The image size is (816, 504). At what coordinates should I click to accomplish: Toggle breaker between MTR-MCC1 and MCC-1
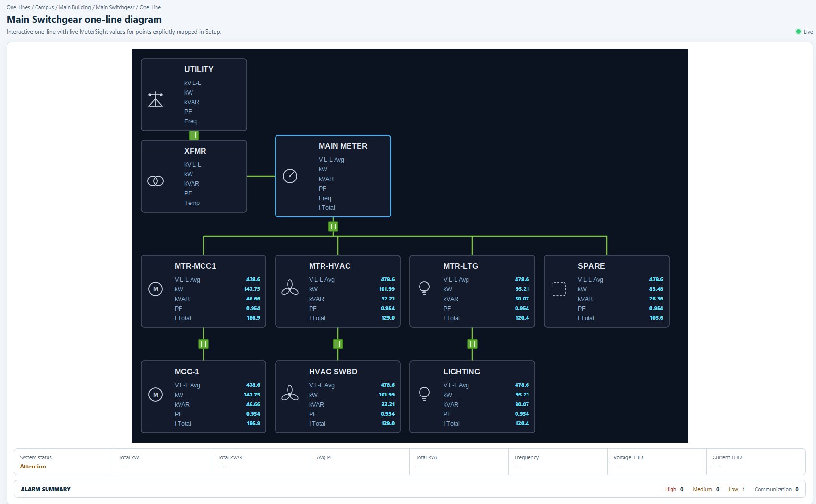[x=204, y=344]
